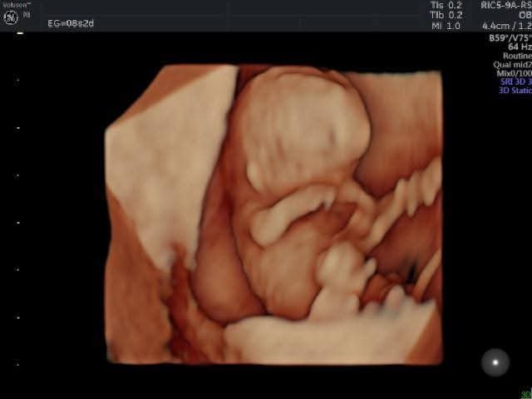
Task: Click the GE logo in the header
Action: [11, 17]
